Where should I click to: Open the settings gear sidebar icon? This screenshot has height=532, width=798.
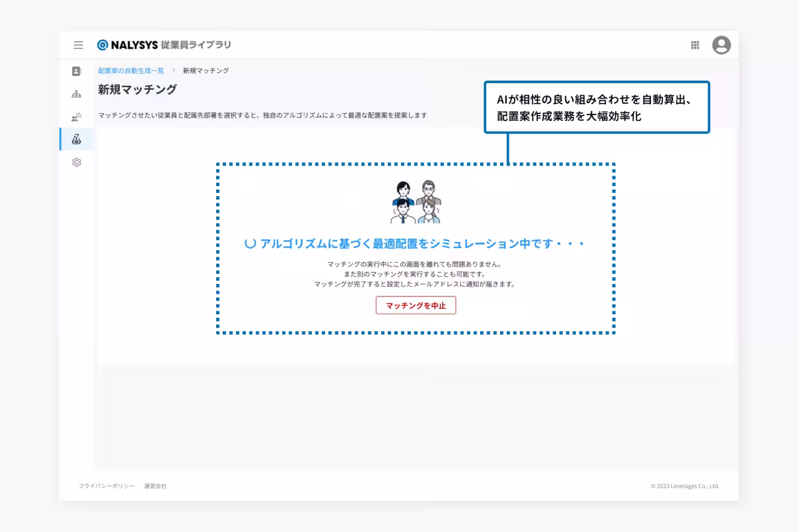tap(76, 161)
